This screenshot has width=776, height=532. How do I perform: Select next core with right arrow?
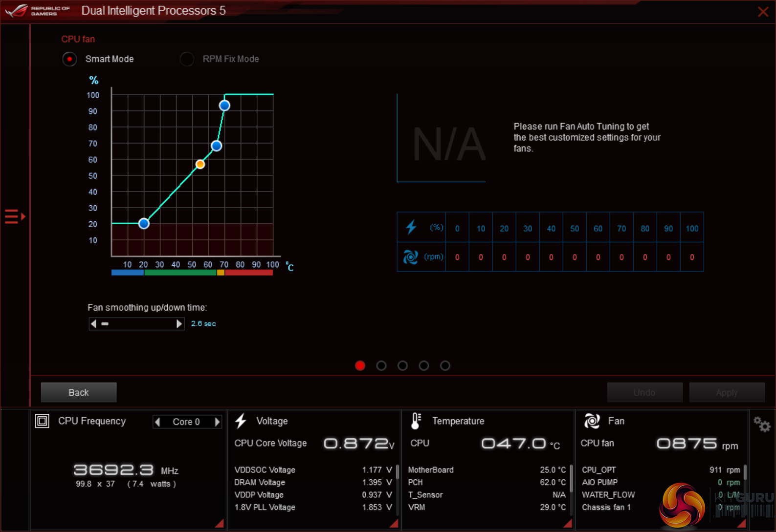click(x=217, y=422)
